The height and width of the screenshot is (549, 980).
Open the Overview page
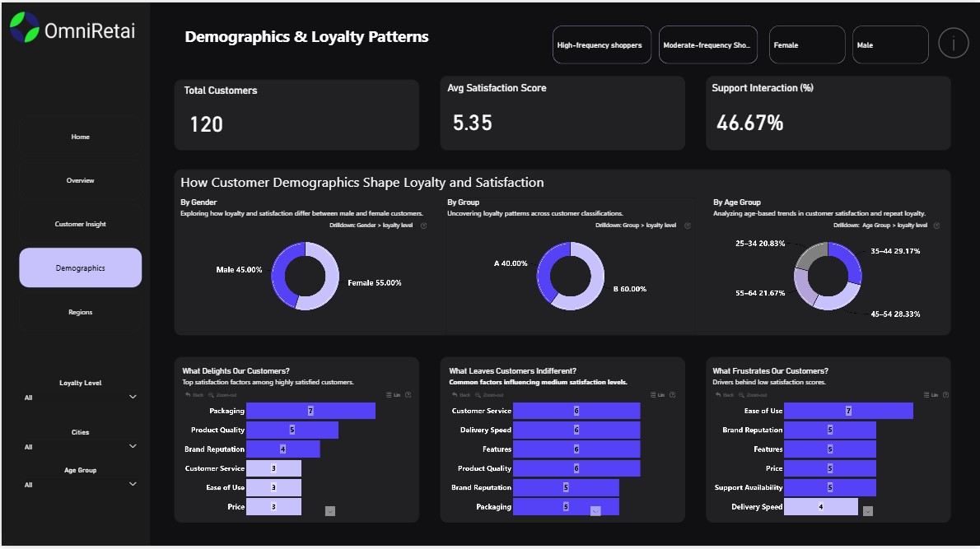point(80,180)
